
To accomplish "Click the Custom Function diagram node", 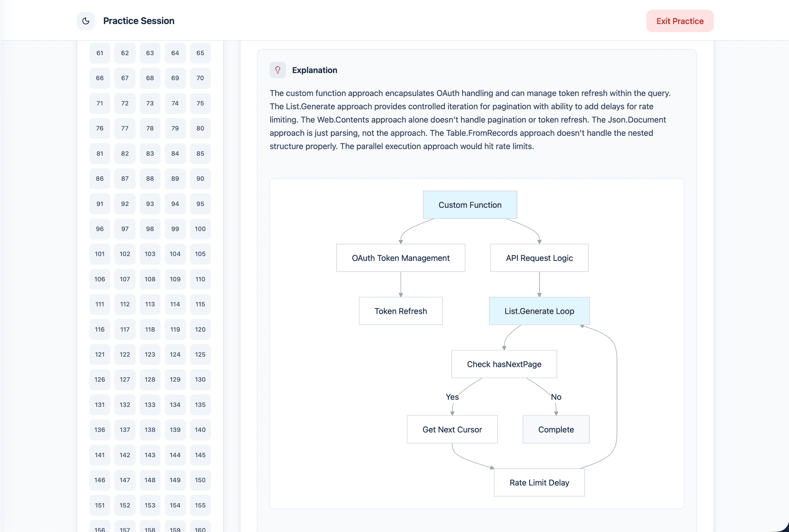I will tap(470, 205).
